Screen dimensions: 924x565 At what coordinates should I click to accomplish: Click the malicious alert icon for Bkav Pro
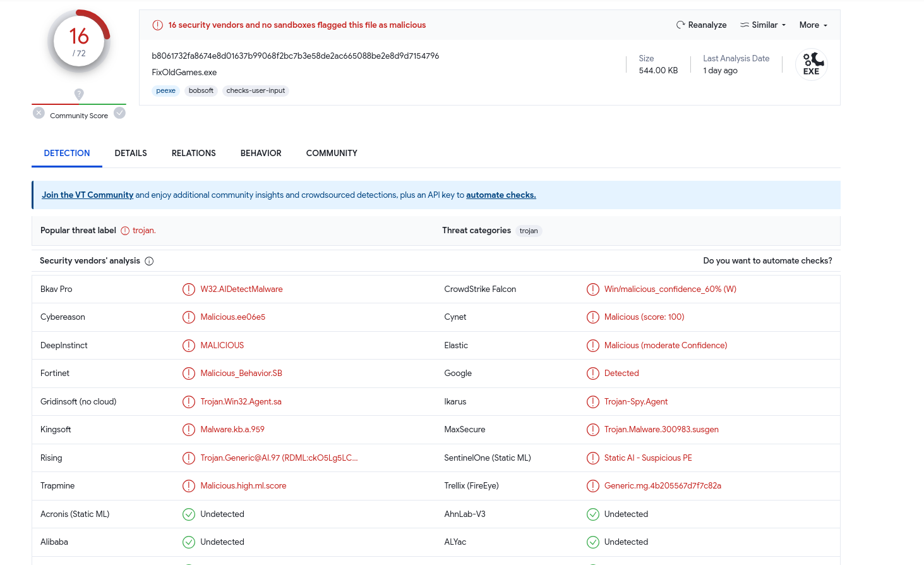(x=189, y=289)
